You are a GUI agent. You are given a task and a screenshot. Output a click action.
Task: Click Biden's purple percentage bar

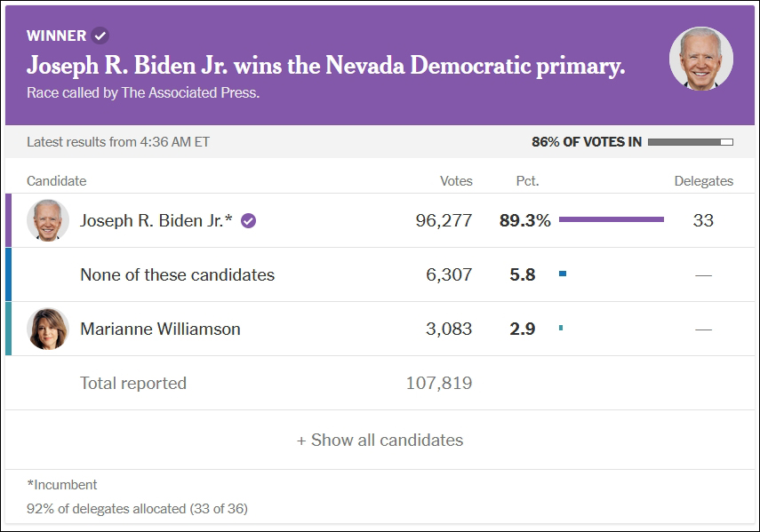[611, 219]
